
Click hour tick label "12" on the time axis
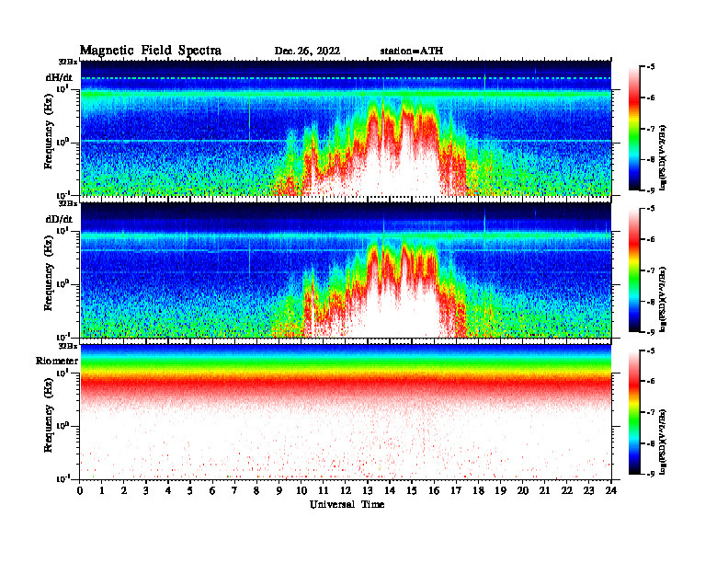point(346,491)
